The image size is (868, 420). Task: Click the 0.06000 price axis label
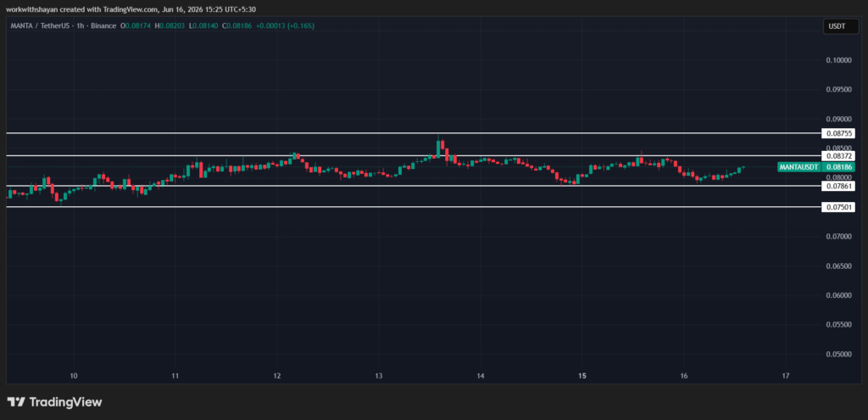(838, 295)
